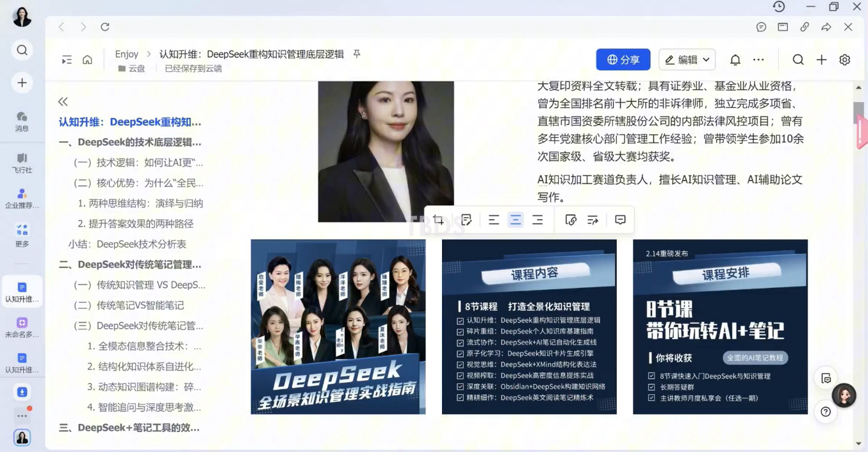This screenshot has width=868, height=452.
Task: Select the 课程内容 course image
Action: click(529, 327)
